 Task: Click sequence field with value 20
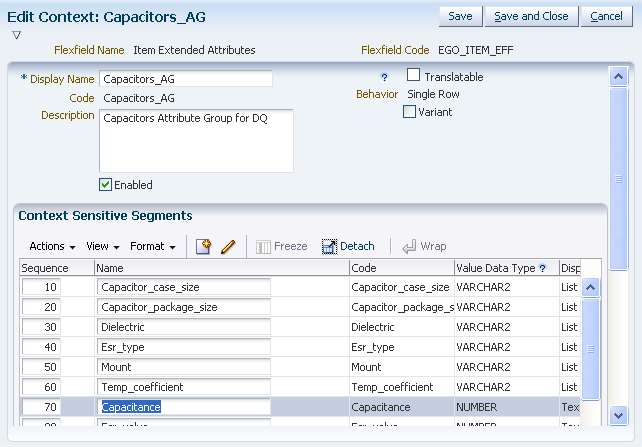point(41,307)
